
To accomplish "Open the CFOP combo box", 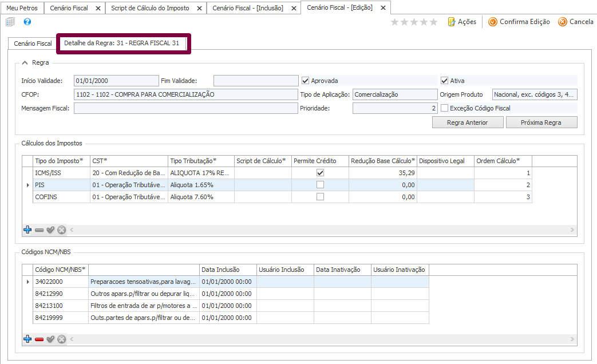I will (x=186, y=94).
